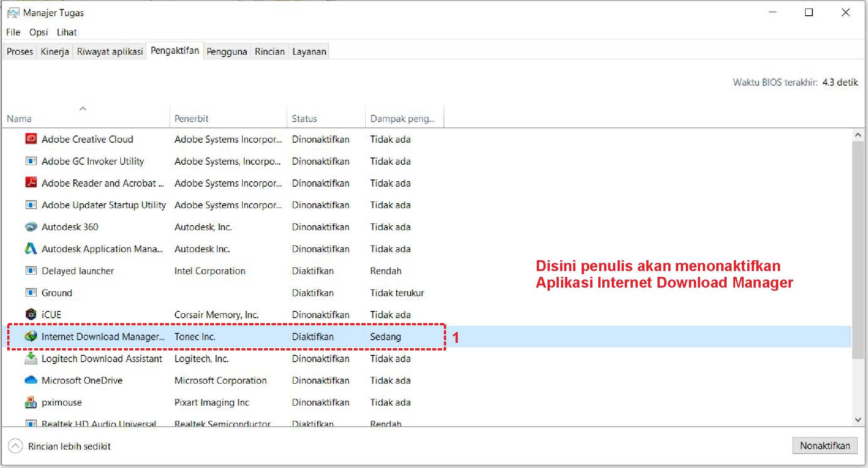
Task: Sort by Status column header
Action: [x=304, y=118]
